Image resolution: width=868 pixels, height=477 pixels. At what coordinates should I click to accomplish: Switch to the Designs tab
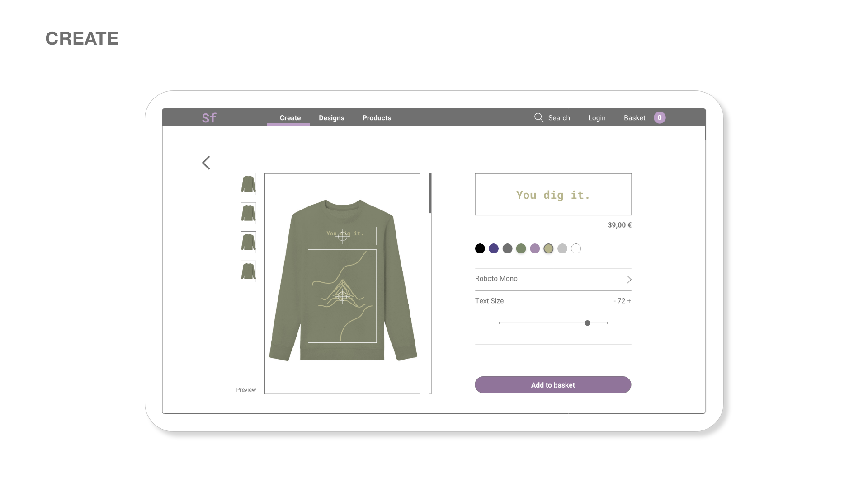click(331, 118)
